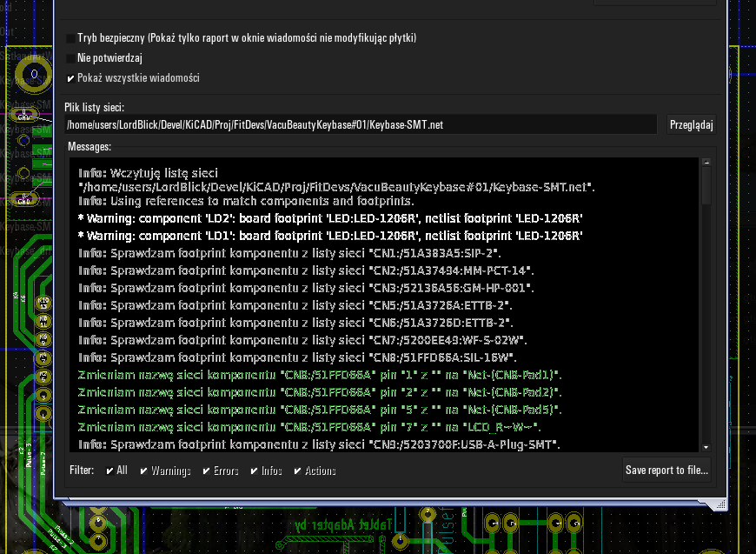Click the messages scrollbar down arrow
This screenshot has height=554, width=756.
[x=706, y=446]
